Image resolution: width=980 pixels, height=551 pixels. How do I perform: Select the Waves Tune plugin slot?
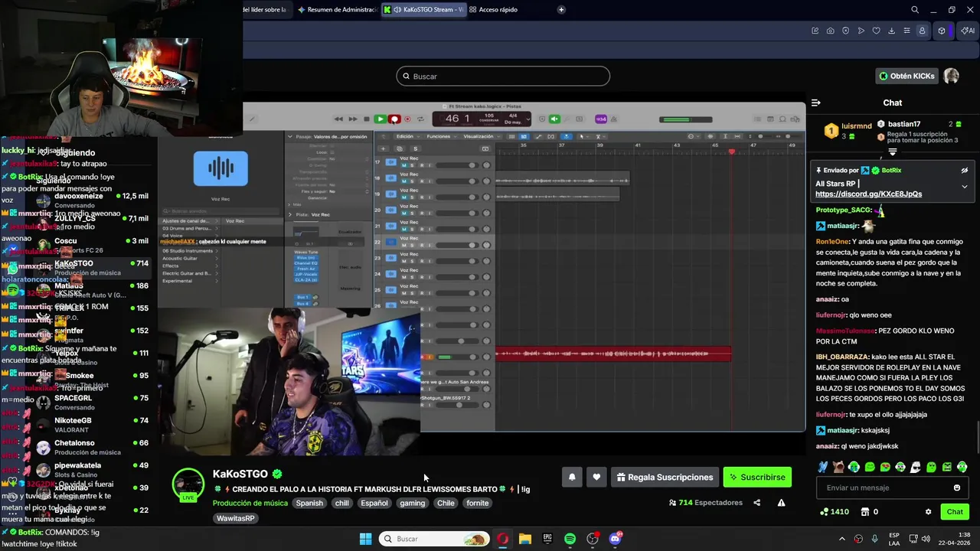[306, 252]
